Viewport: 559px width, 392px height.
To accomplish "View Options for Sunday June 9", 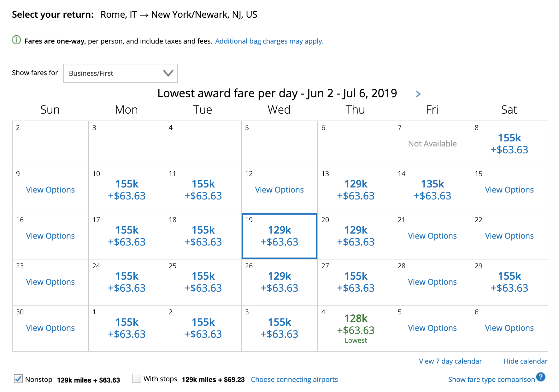I will point(50,190).
